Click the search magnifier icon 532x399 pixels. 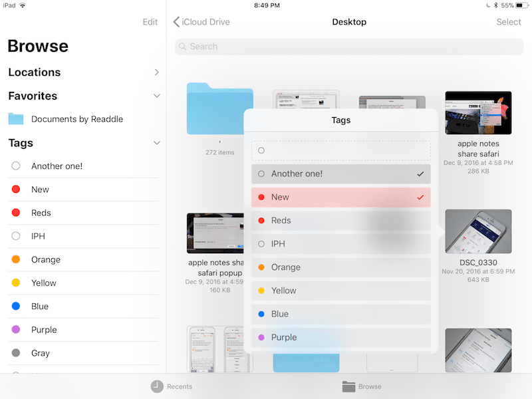click(x=184, y=47)
